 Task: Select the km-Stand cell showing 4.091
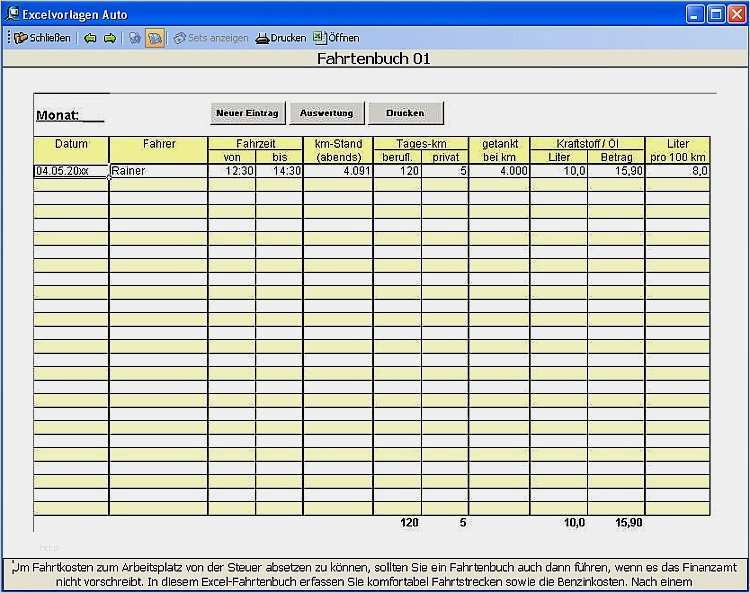click(338, 171)
